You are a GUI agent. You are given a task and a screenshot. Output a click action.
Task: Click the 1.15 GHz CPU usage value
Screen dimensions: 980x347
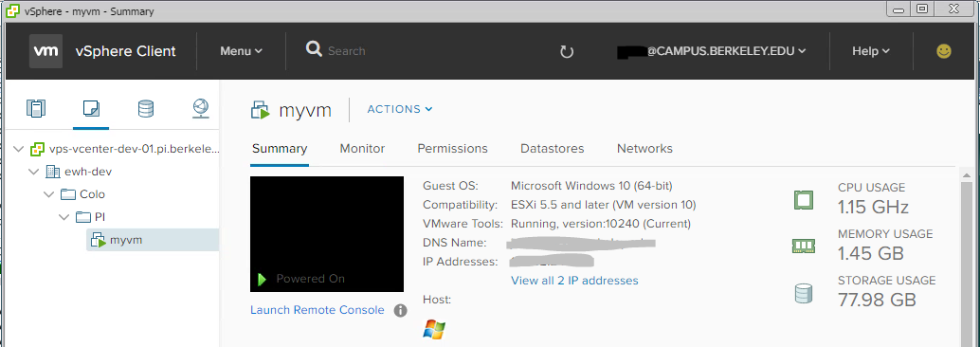(873, 207)
